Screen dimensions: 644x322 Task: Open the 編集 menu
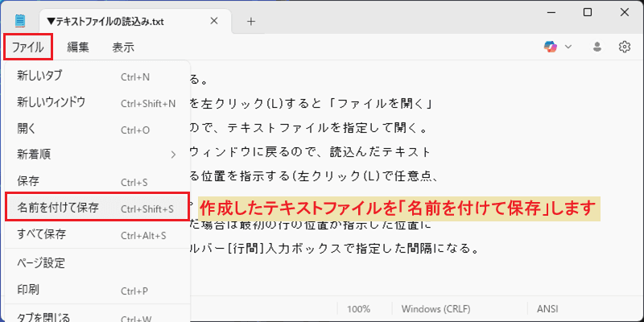(x=78, y=47)
